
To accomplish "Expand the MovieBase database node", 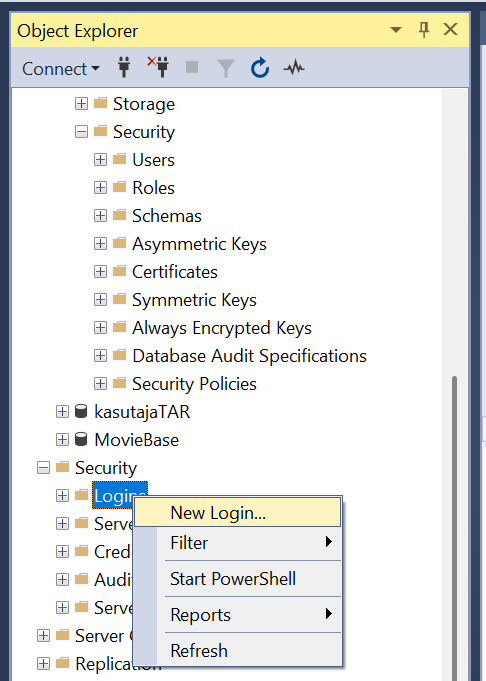I will (x=62, y=440).
